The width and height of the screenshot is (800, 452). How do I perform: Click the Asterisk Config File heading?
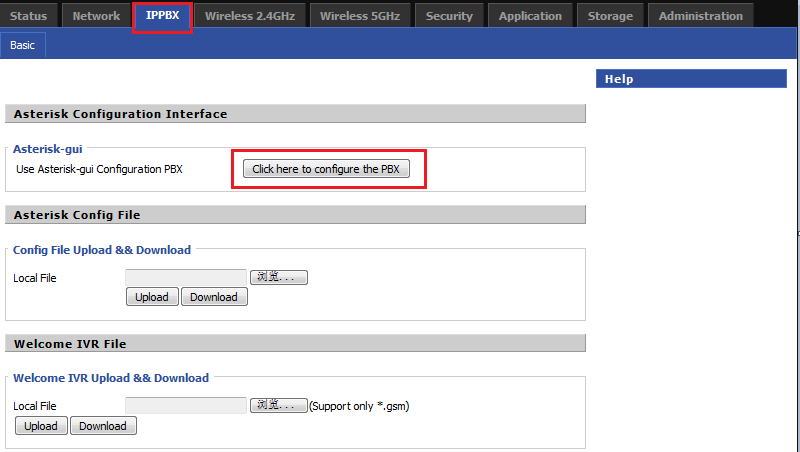coord(295,215)
